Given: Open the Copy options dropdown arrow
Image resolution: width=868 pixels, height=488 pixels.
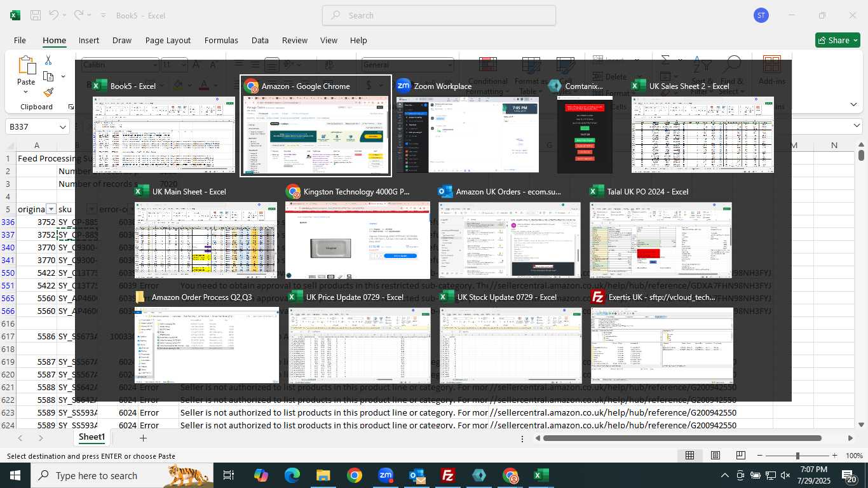Looking at the screenshot, I should (63, 76).
